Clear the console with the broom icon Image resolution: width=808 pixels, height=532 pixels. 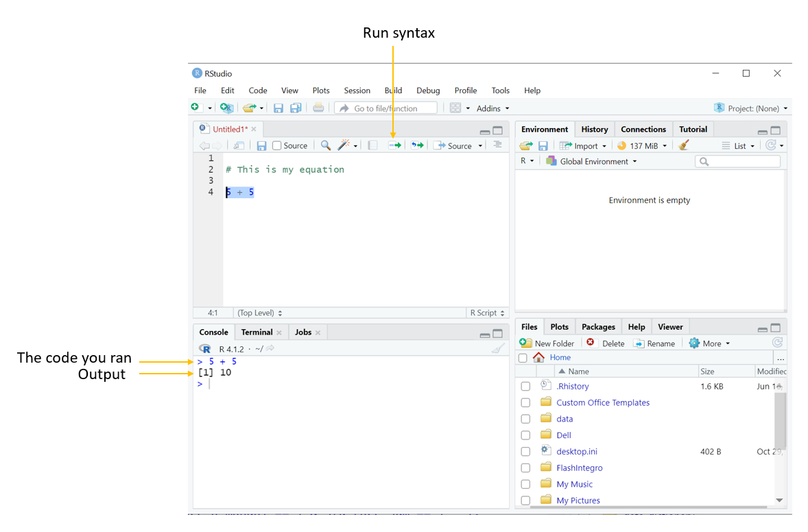(x=498, y=349)
